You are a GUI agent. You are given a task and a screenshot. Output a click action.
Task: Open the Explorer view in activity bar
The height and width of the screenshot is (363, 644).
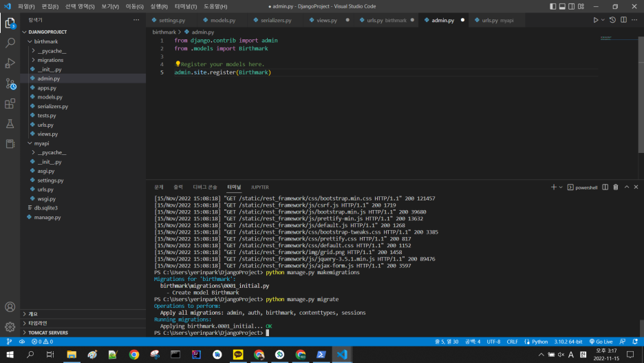(x=10, y=23)
